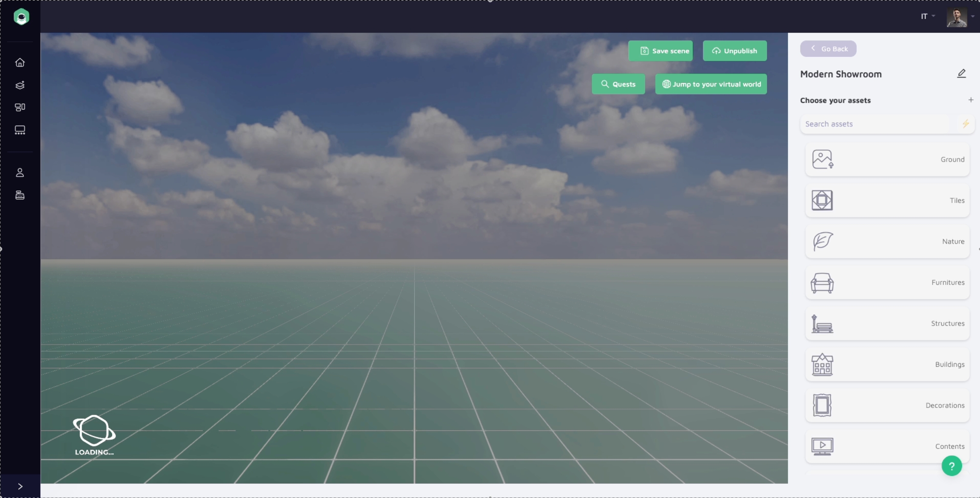The width and height of the screenshot is (980, 498).
Task: Click the pencil icon to rename Modern Showroom
Action: click(961, 74)
